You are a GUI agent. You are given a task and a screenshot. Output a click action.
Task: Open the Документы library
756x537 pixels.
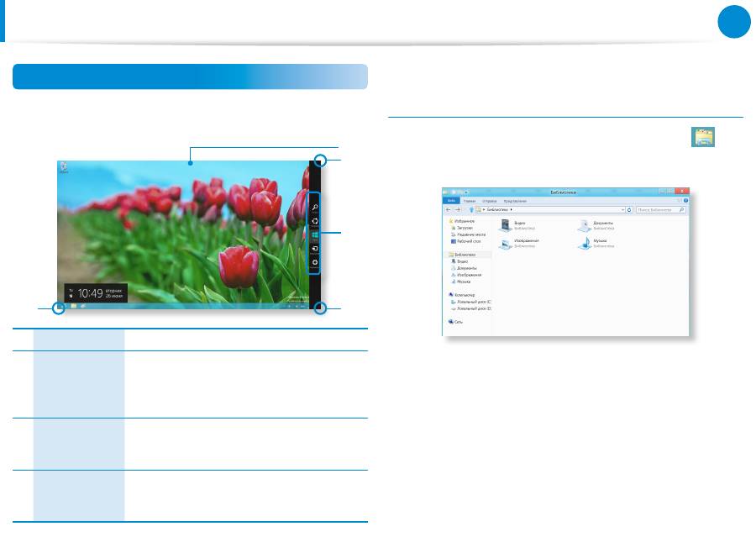(585, 224)
